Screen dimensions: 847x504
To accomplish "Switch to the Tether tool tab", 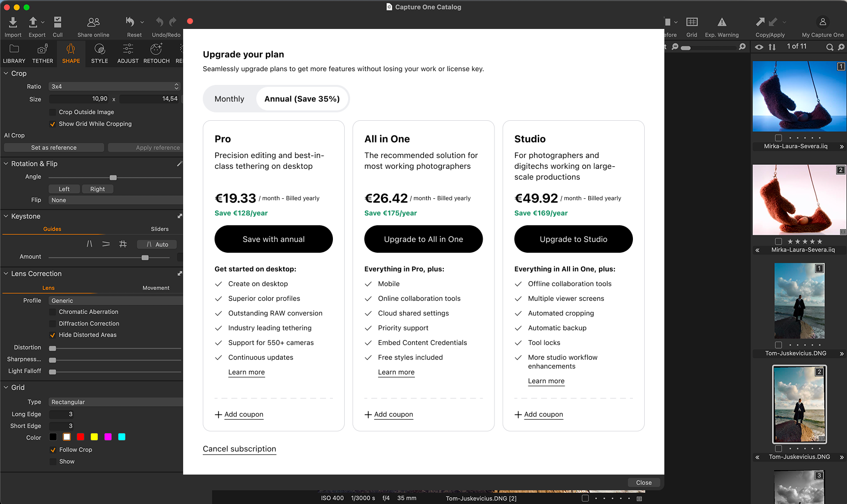I will click(x=43, y=53).
